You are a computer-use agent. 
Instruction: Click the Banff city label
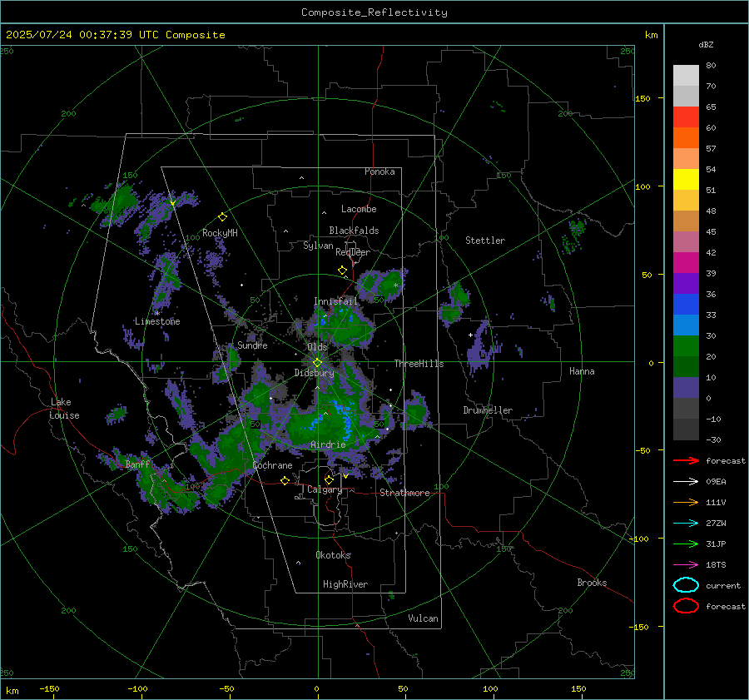137,464
